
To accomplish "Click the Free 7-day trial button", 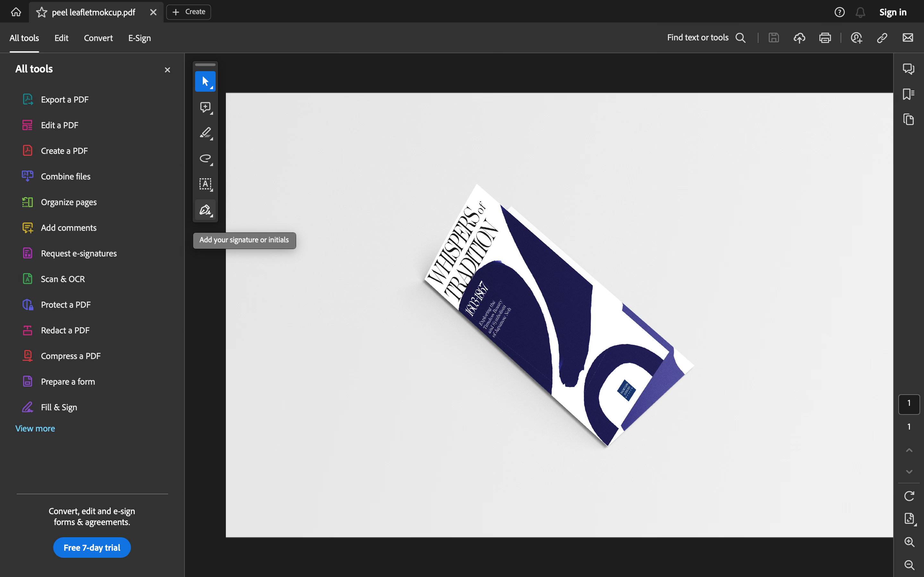I will click(x=92, y=548).
